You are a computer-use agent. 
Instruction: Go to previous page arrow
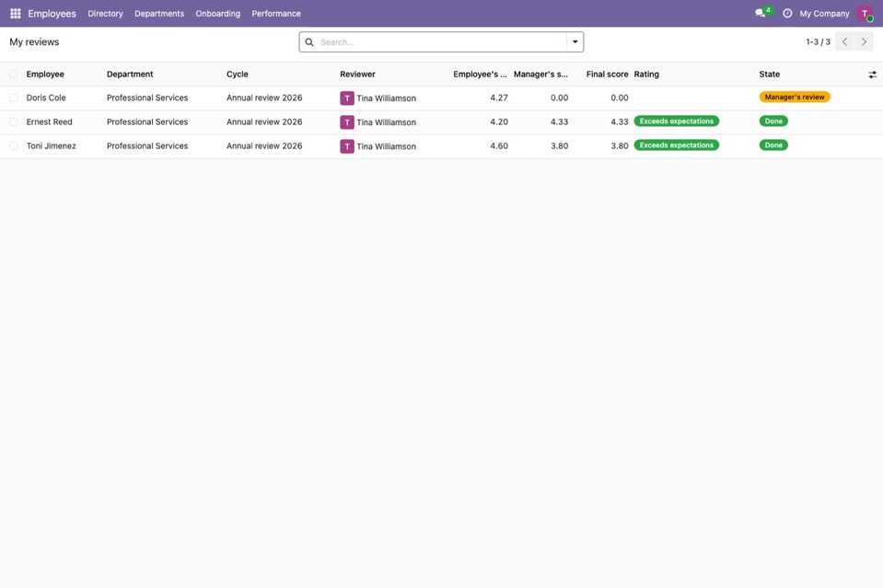[x=844, y=41]
